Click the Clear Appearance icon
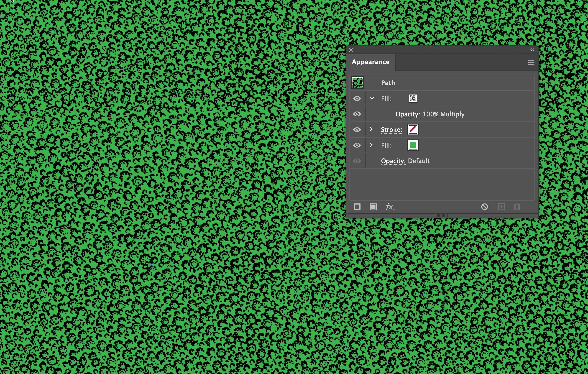Viewport: 588px width, 374px height. [x=484, y=207]
